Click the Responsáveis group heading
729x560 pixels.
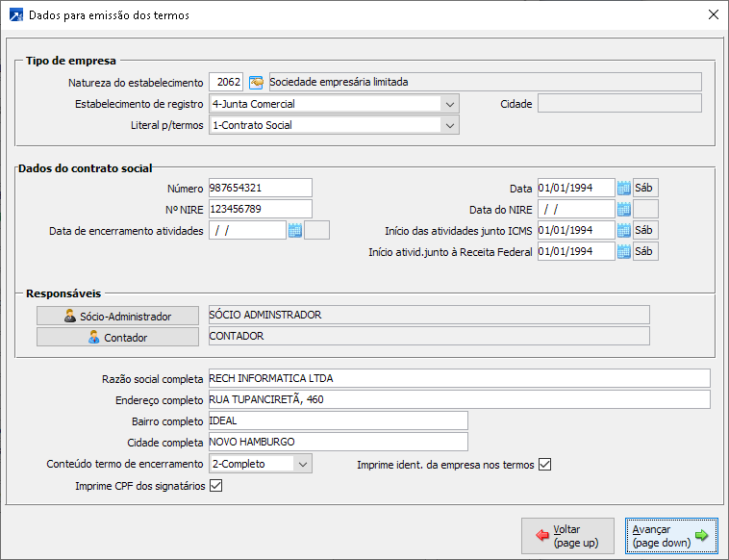tap(63, 293)
